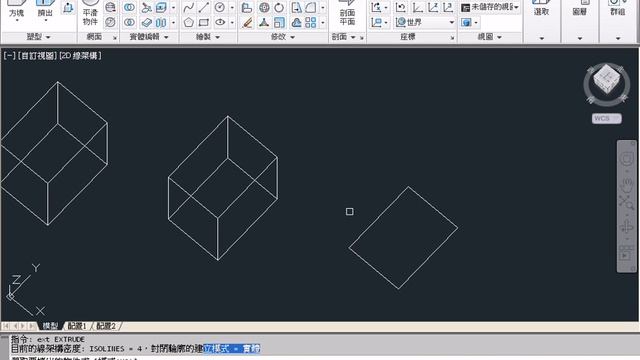Switch to the 配置2 layout tab
This screenshot has height=360, width=640.
click(106, 326)
